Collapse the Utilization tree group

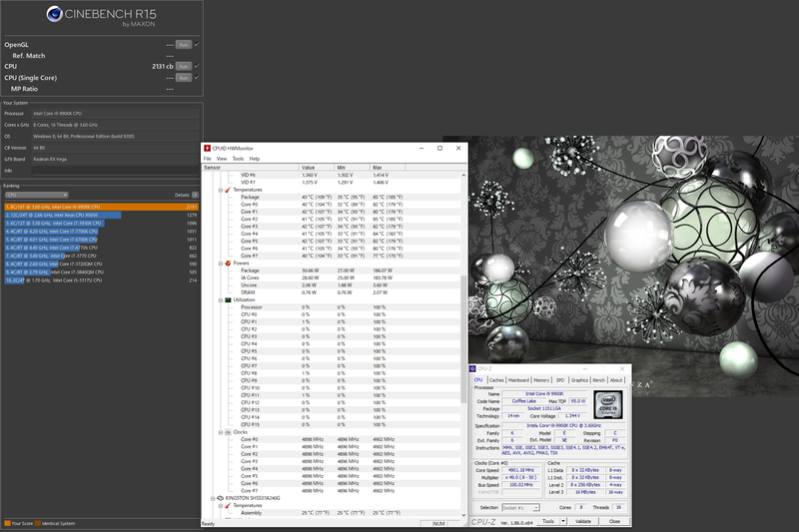(x=221, y=299)
